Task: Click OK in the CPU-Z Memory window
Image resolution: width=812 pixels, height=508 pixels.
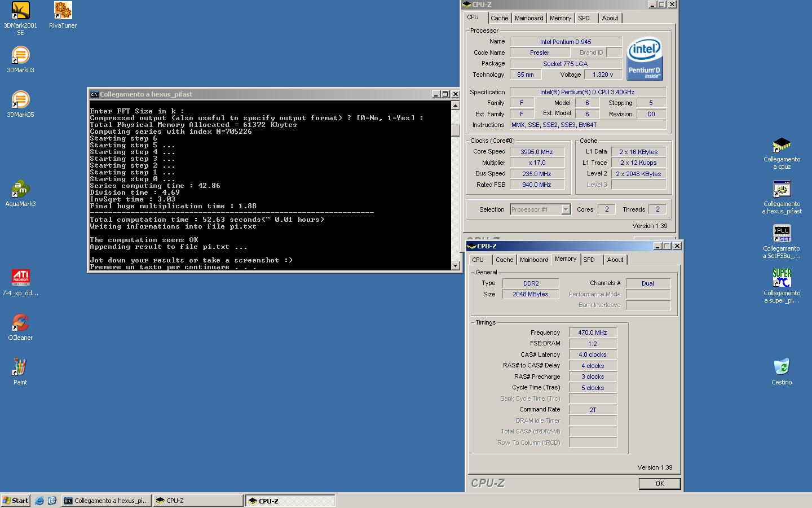Action: pyautogui.click(x=660, y=484)
